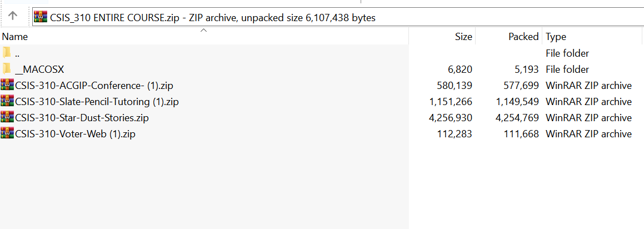Click the __MACOSX folder icon
Viewport: 644px width, 229px height.
tap(7, 69)
